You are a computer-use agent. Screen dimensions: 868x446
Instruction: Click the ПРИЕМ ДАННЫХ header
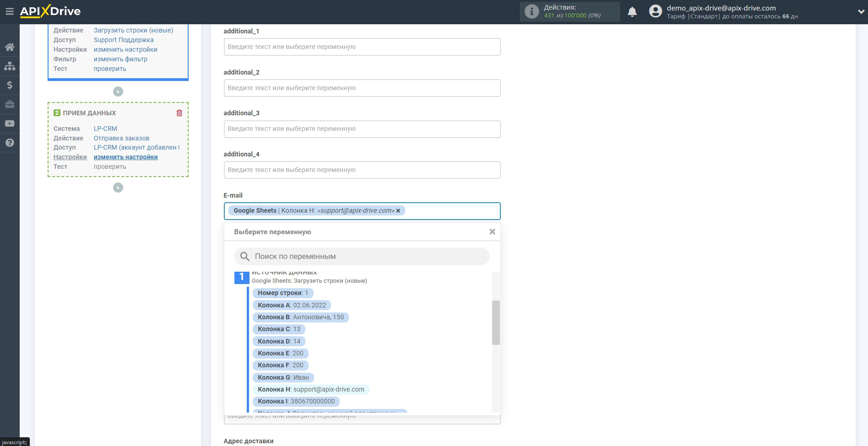tap(89, 113)
